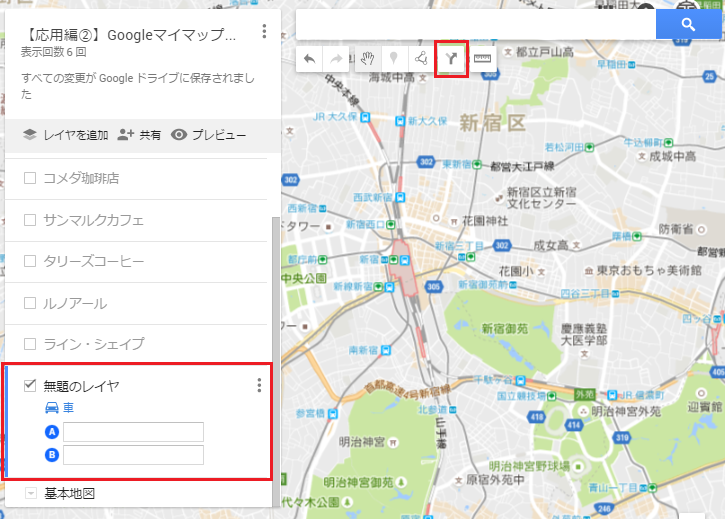Screen dimensions: 725x519
Task: Click タリーズコーヒー layer name
Action: click(94, 261)
